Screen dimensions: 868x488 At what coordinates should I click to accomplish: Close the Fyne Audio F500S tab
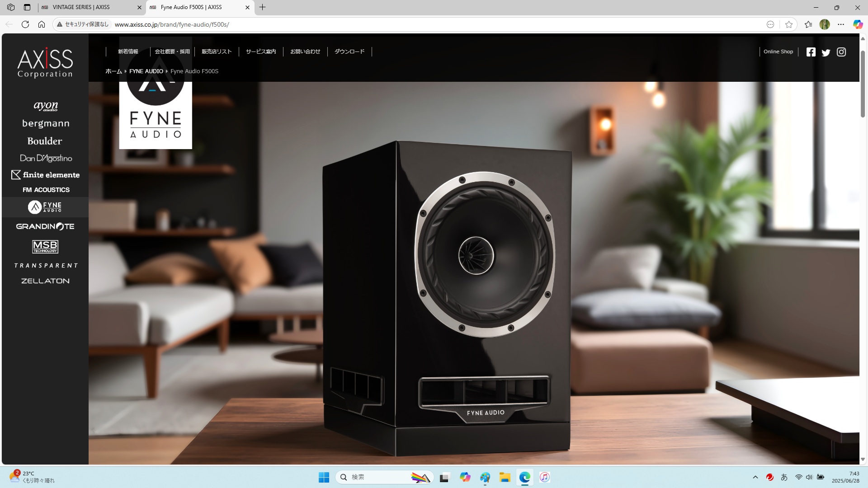[247, 7]
